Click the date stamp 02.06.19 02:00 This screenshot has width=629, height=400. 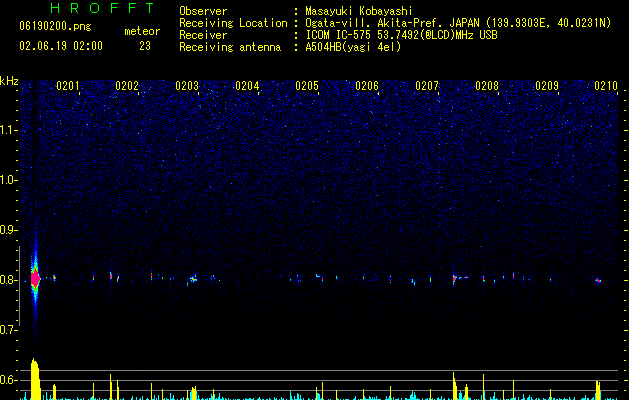tap(61, 46)
